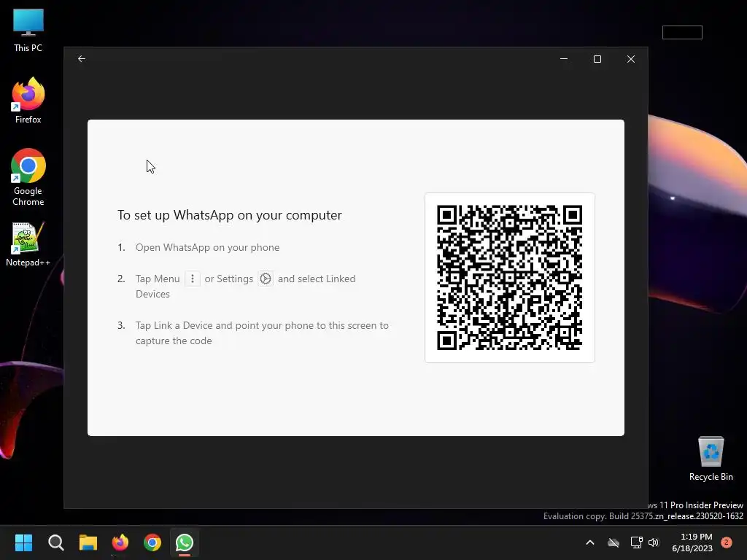Select the Recycle Bin desktop icon

tap(711, 459)
